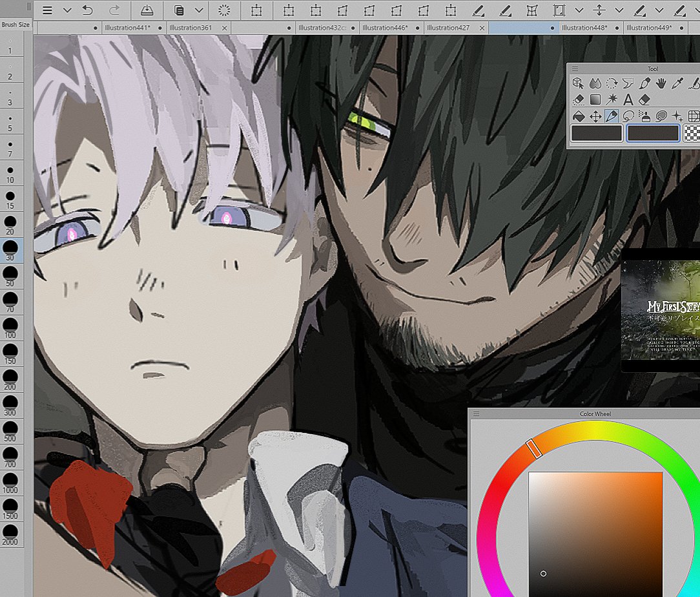This screenshot has height=597, width=700.
Task: Select the Mesh Transformation icon in the toolbar
Action: point(531,10)
